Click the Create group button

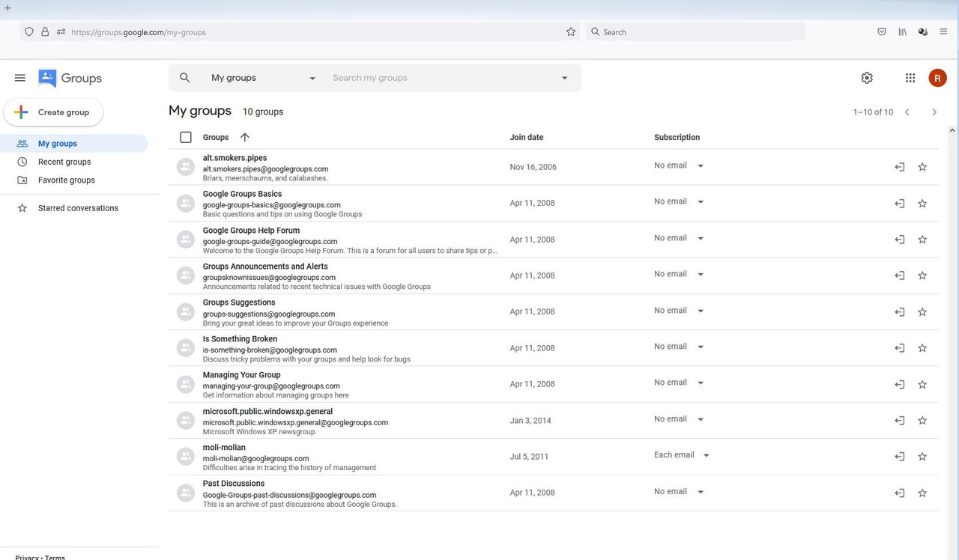tap(54, 112)
